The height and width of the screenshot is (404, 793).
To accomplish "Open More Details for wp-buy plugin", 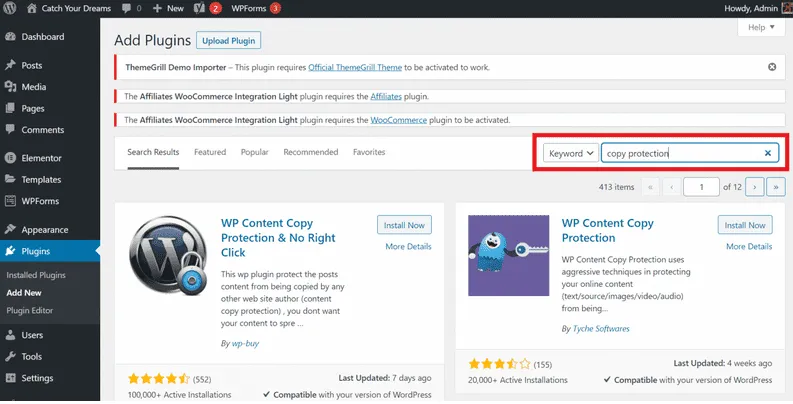I will click(408, 247).
